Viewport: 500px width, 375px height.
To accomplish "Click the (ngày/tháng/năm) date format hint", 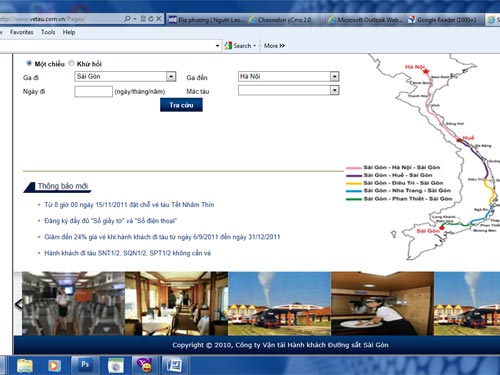I will coord(140,92).
